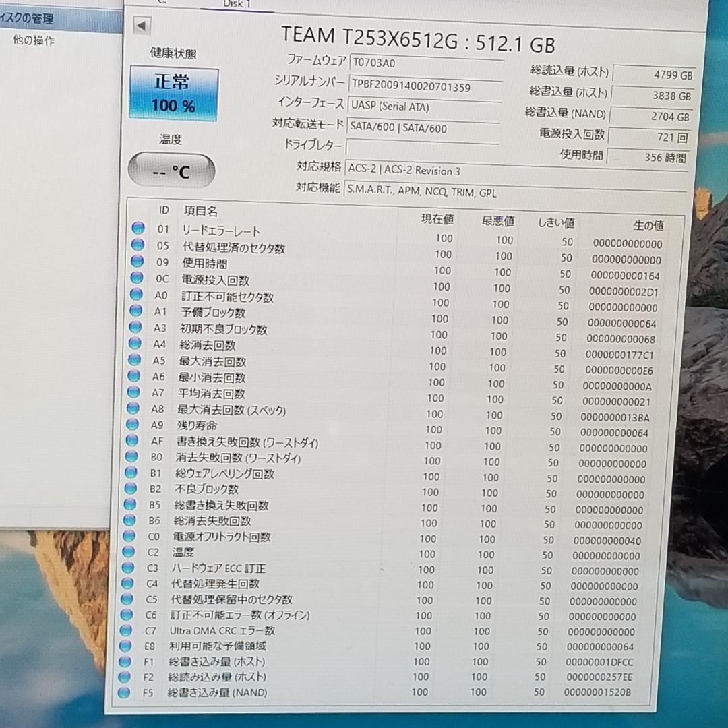The height and width of the screenshot is (728, 728).
Task: Click the status icon for C2 温度
Action: [128, 551]
